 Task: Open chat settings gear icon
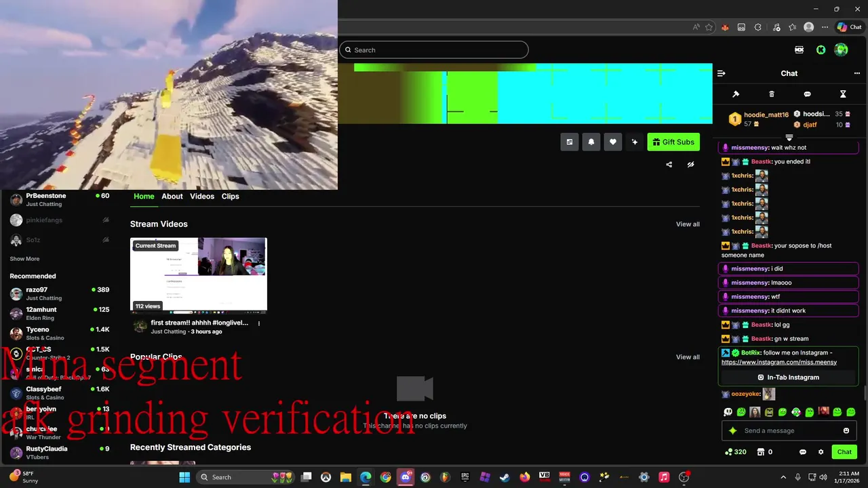(821, 452)
